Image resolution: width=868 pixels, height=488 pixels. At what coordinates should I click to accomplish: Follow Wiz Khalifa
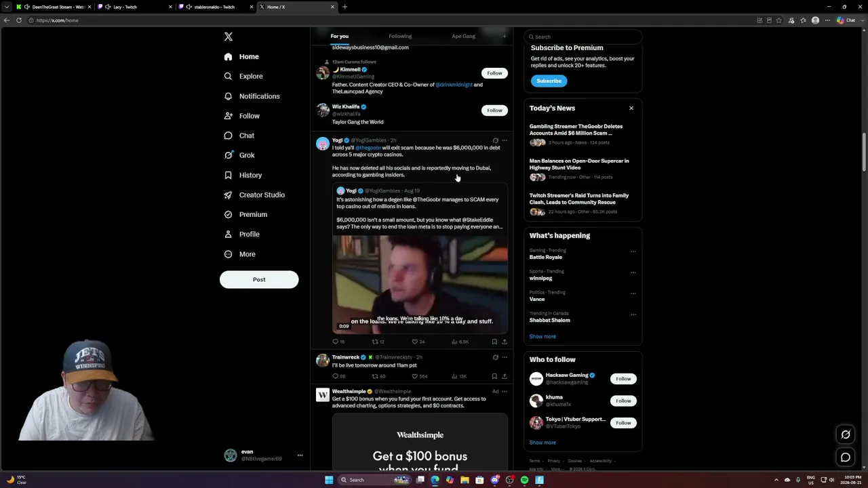494,110
